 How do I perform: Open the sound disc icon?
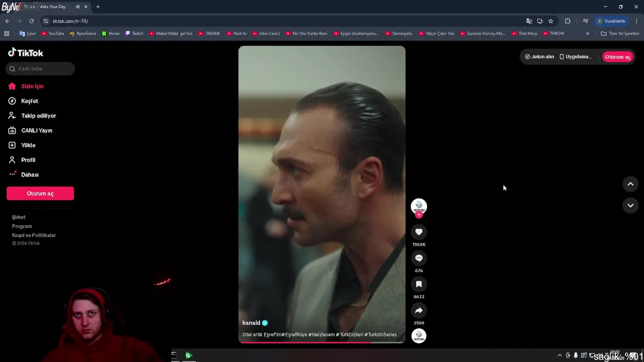pos(419,336)
